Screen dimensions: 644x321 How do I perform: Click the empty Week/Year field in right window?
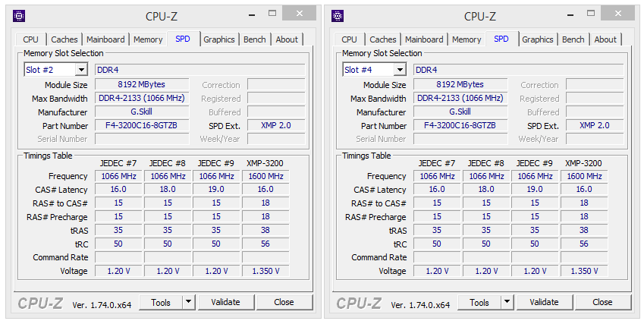click(595, 139)
